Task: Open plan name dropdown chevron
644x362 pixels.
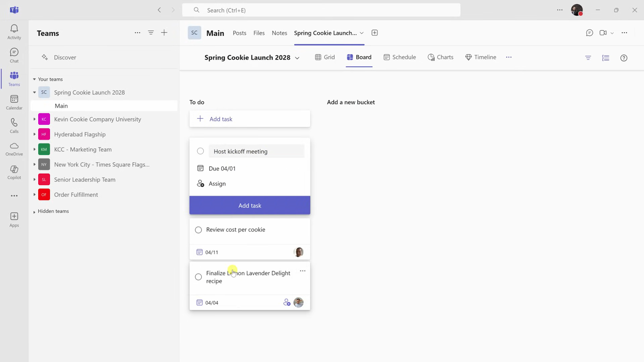Action: (x=297, y=58)
